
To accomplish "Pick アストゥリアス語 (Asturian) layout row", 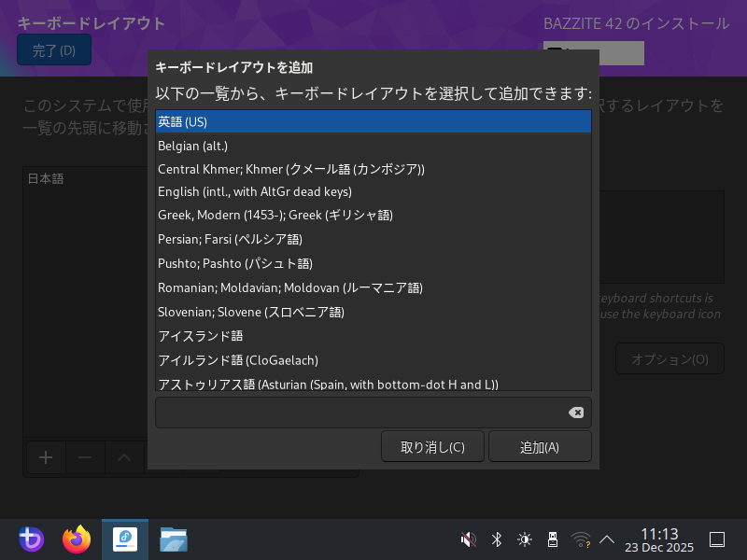I will pos(373,383).
